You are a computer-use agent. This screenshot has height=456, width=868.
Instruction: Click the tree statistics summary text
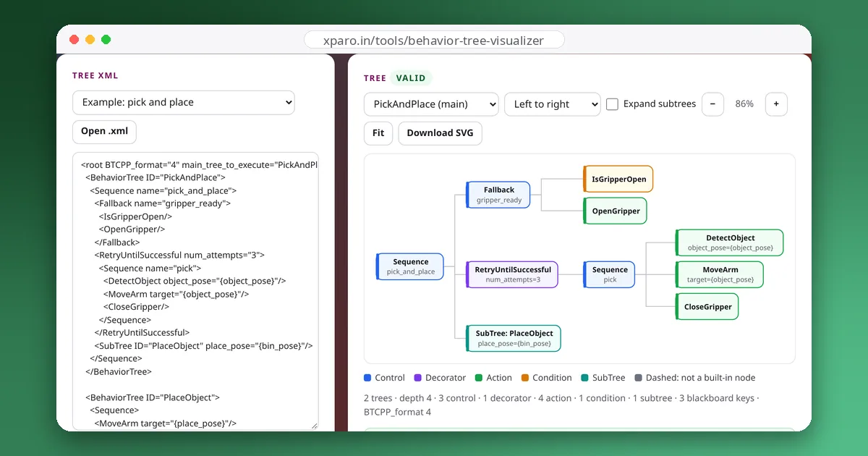[x=561, y=405]
